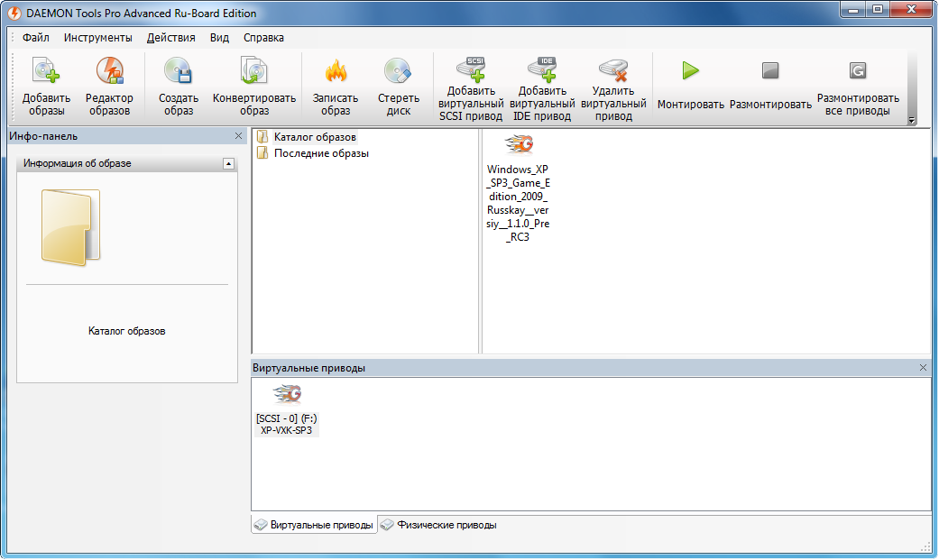Collapse the Информация об образе section
Screen dimensions: 939x560
pyautogui.click(x=228, y=163)
